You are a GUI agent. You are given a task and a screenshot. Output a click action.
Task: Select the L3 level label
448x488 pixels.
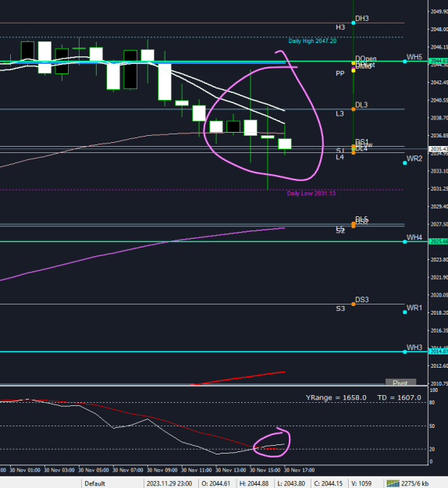point(340,113)
